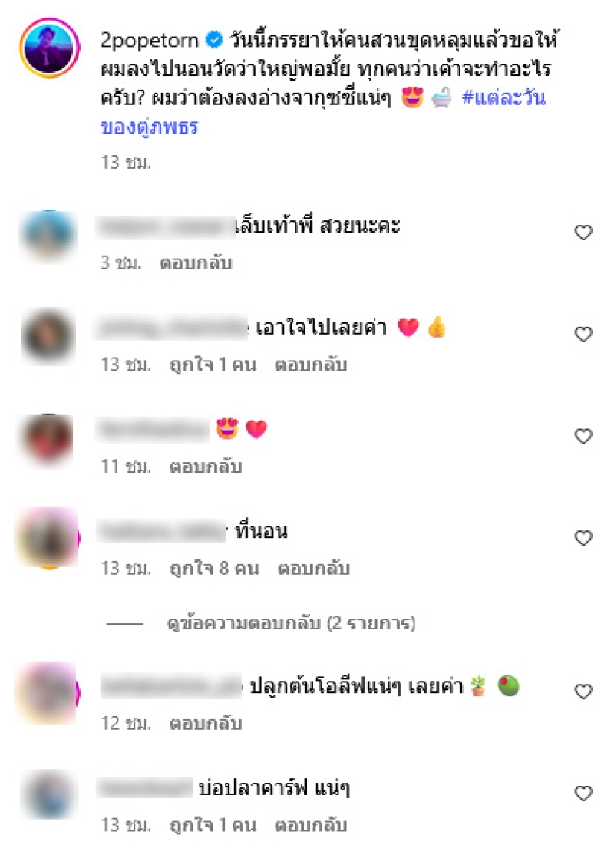Reply to the koi pond comment

[311, 825]
